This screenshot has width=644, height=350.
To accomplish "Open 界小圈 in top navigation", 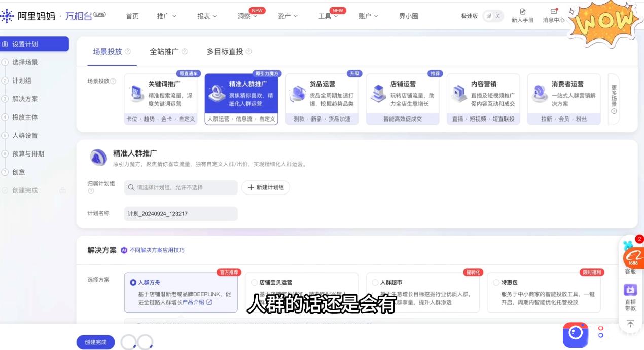I will (x=409, y=16).
